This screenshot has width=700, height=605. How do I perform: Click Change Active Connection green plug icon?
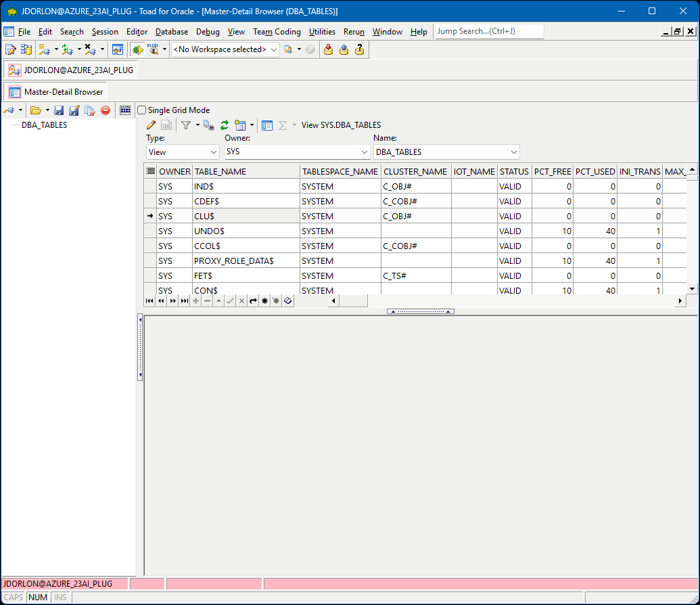tap(68, 49)
